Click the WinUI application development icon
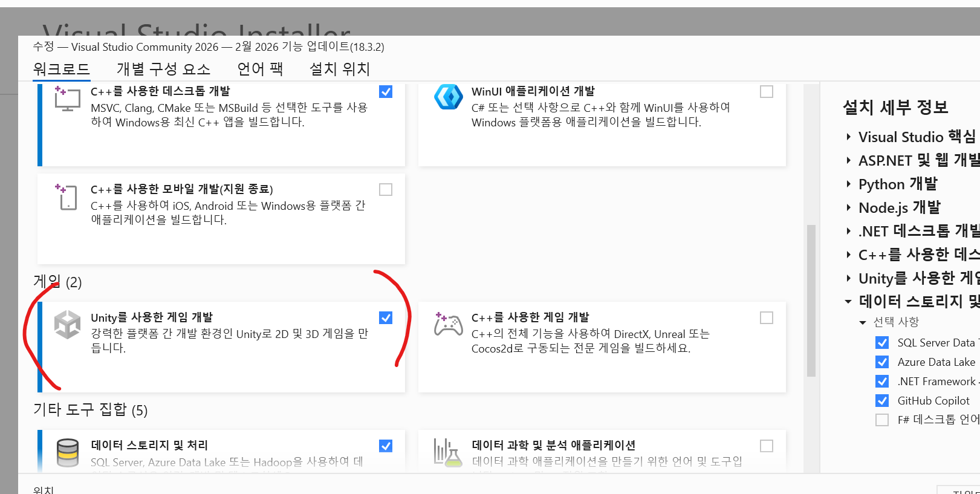 pos(449,97)
